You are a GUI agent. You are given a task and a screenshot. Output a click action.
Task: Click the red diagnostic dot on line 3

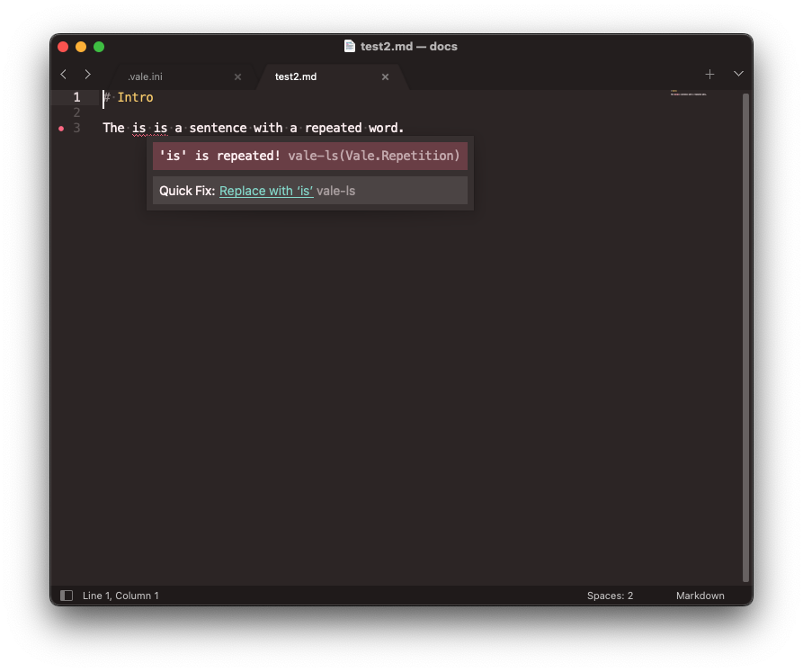tap(61, 129)
